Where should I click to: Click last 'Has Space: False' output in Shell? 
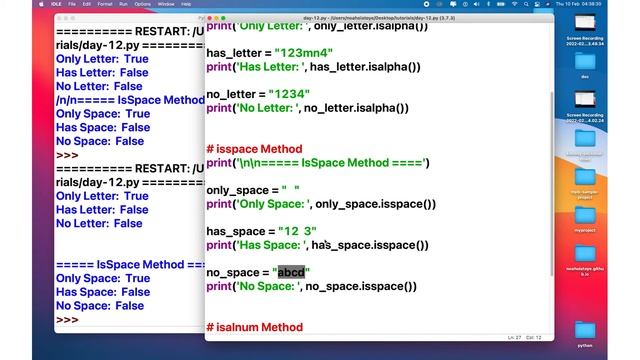[103, 292]
